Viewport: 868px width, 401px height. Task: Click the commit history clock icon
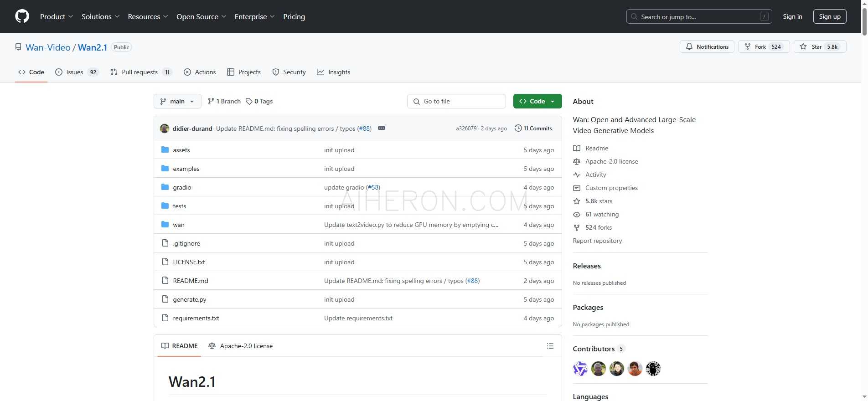click(x=518, y=128)
